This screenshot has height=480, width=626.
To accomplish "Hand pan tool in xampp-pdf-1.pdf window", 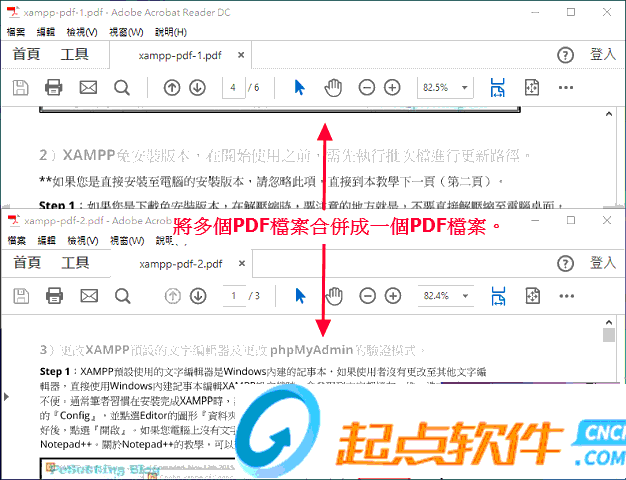I will 333,88.
